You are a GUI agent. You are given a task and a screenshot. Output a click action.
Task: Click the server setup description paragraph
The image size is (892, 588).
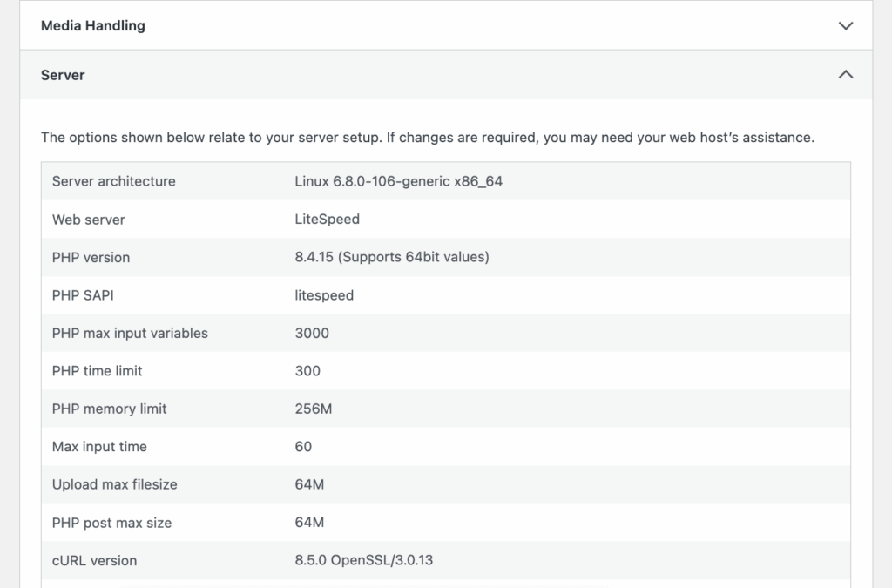pos(427,138)
